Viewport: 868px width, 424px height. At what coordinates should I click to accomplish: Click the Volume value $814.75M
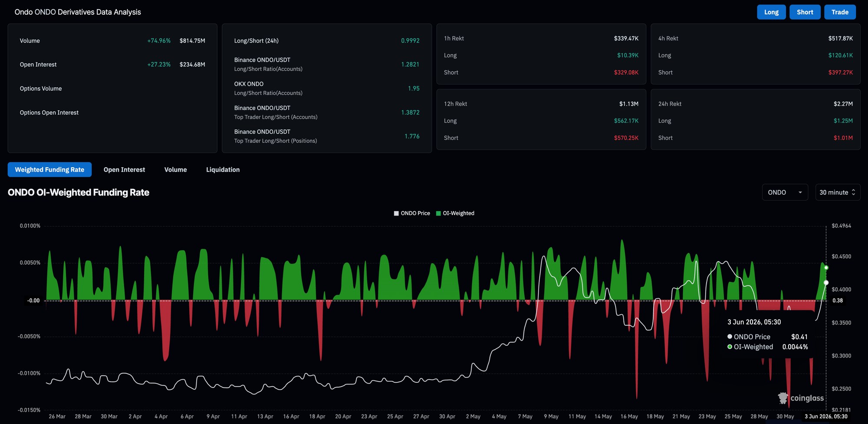[x=192, y=41]
